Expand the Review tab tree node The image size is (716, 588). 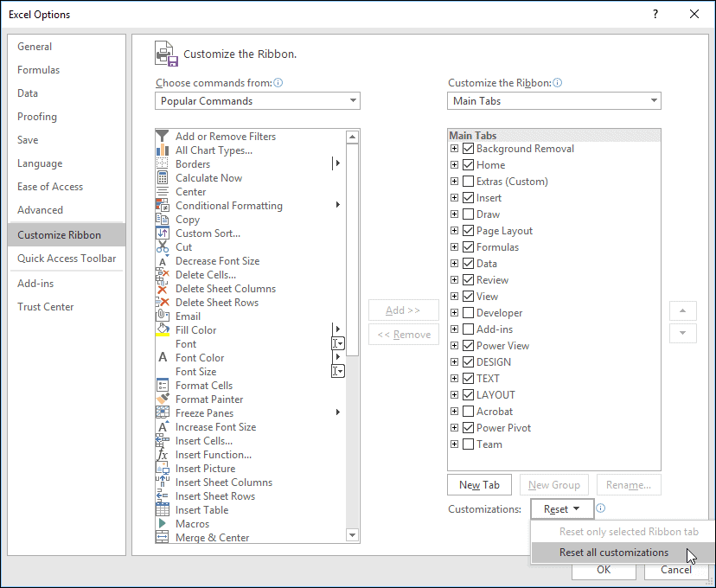click(454, 280)
